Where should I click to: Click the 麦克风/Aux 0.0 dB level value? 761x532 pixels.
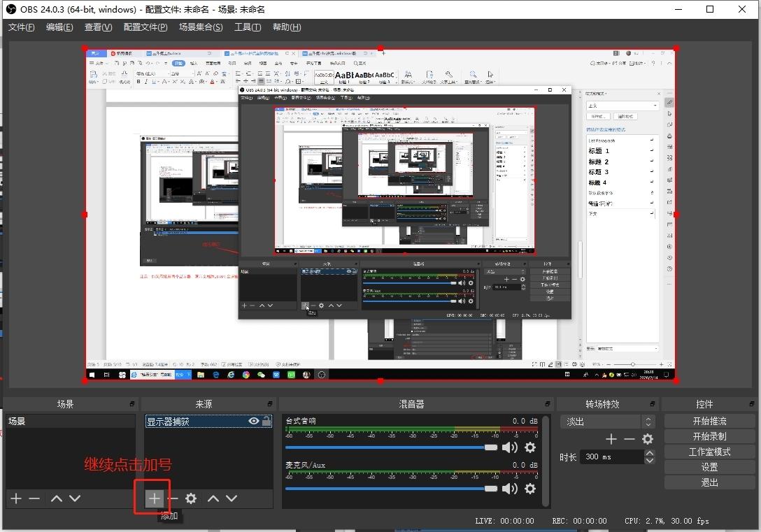[525, 465]
